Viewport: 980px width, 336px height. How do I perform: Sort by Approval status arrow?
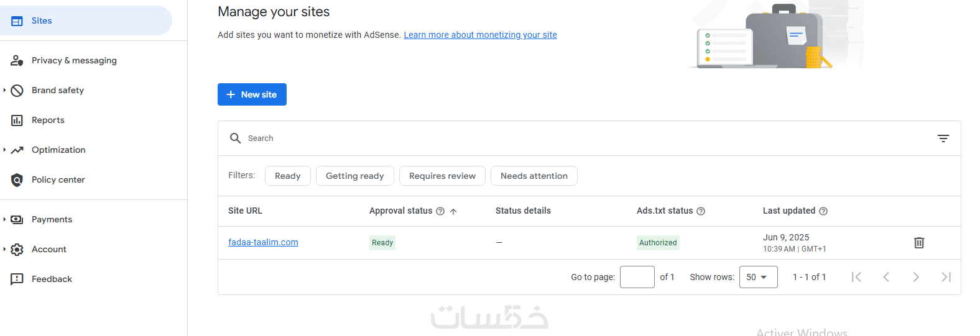click(x=453, y=212)
